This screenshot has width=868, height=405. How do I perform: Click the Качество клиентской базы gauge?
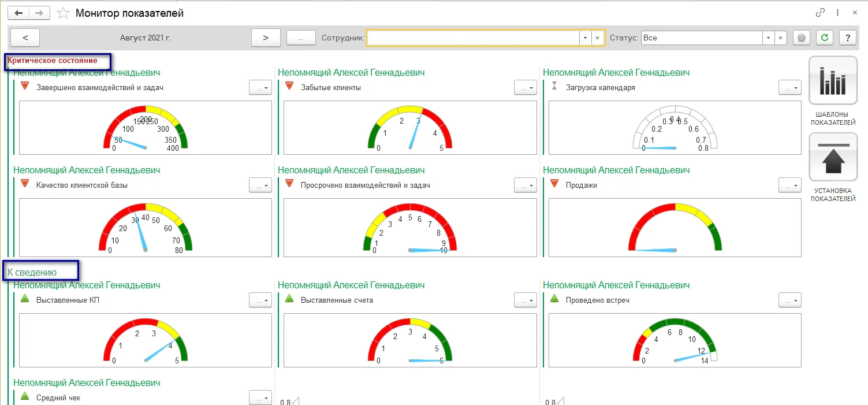[146, 228]
